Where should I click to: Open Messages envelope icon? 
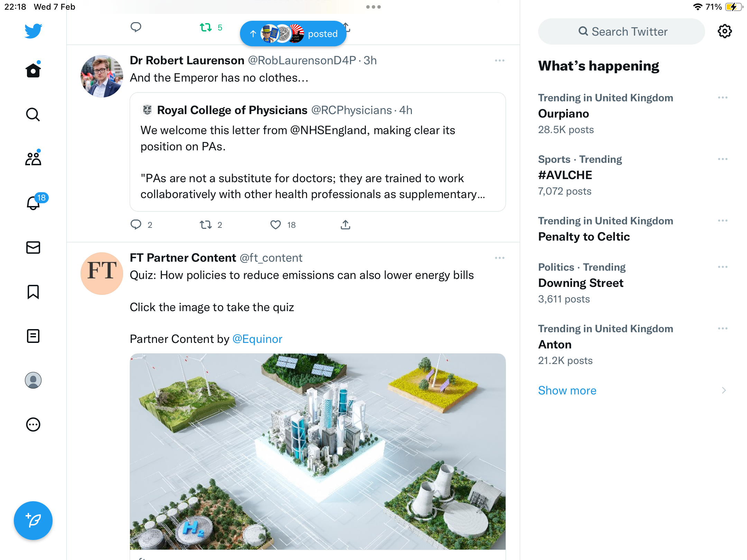[x=33, y=248]
